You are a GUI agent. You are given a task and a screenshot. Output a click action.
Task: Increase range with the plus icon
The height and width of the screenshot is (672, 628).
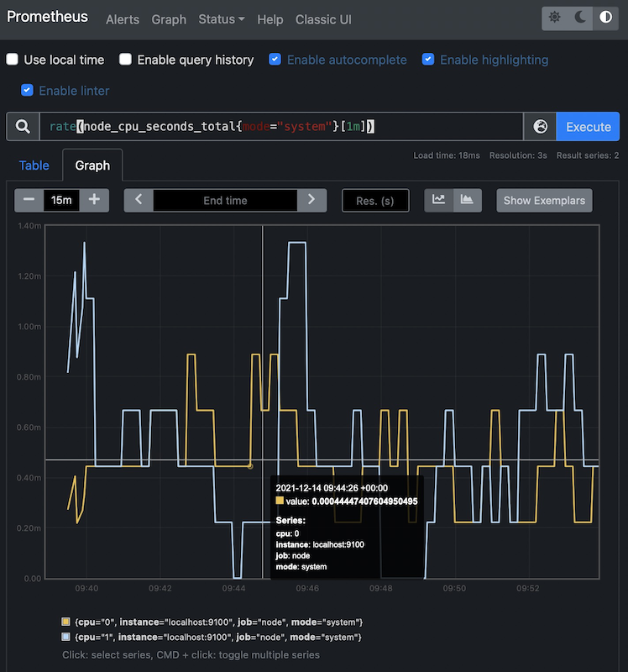[94, 200]
